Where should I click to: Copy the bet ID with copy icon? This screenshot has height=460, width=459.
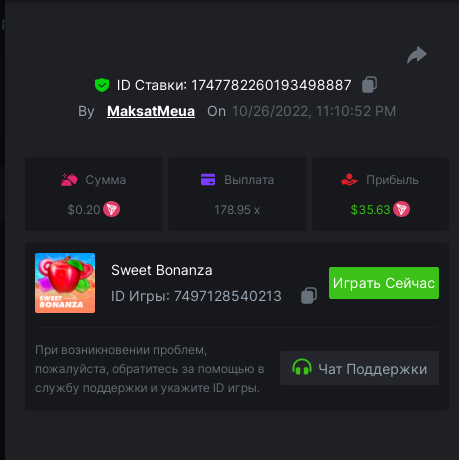[x=369, y=85]
